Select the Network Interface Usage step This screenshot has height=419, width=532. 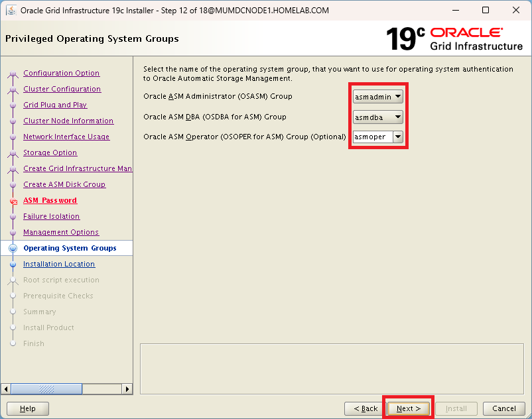[66, 137]
